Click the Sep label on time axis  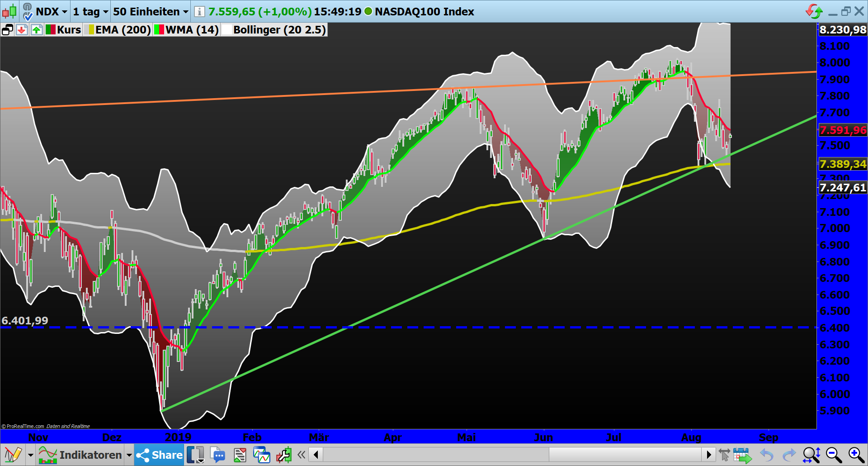[769, 437]
